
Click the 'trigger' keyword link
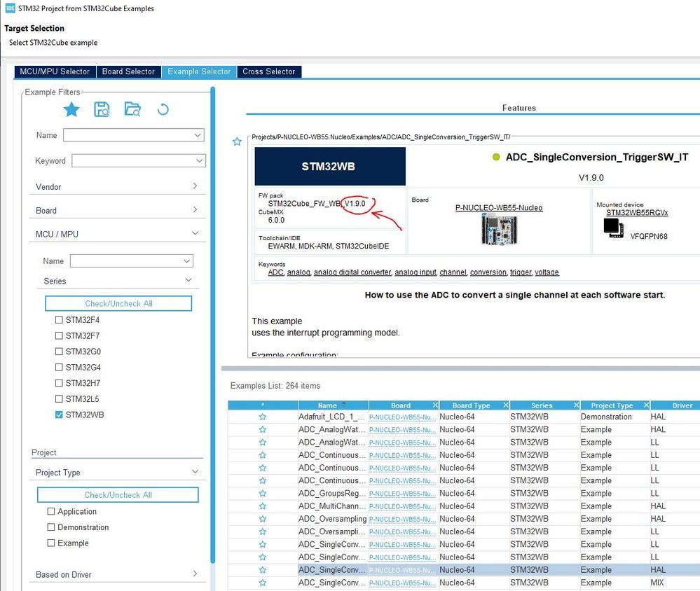tap(521, 272)
